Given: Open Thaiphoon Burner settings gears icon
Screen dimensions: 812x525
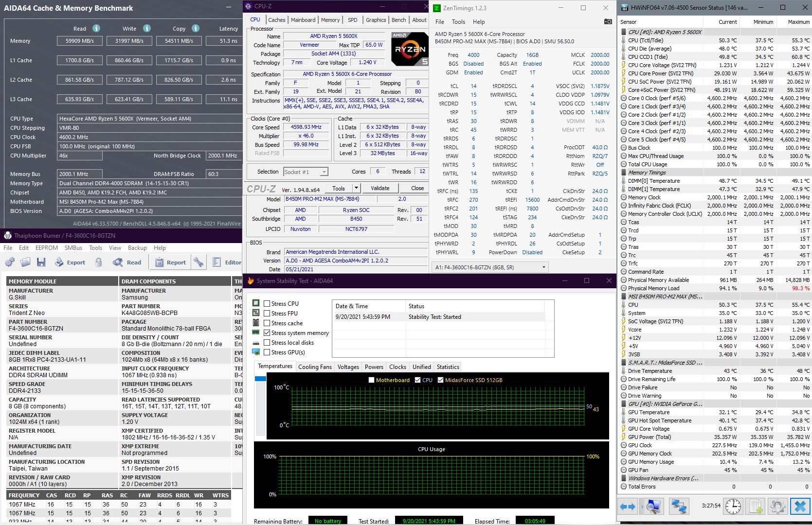Looking at the screenshot, I should pos(10,262).
